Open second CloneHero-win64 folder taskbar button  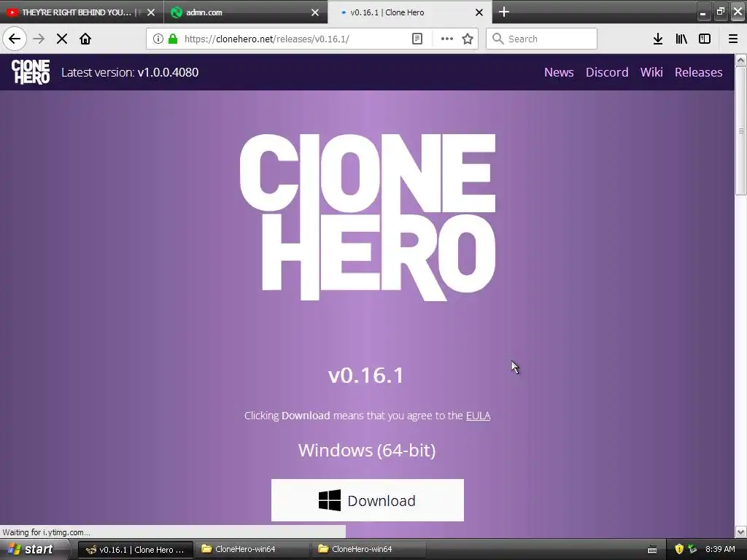[369, 550]
